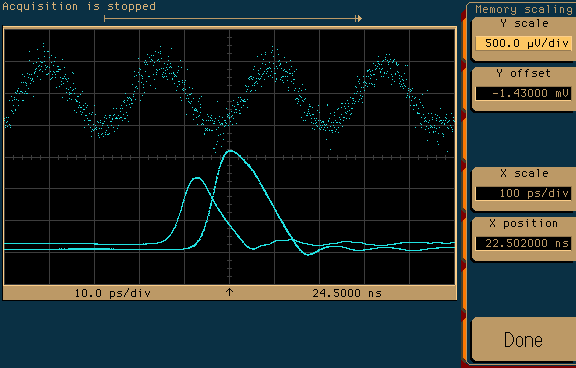Screen dimensions: 576x368
Task: Click the red marker left of Memory scaling
Action: (x=463, y=15)
